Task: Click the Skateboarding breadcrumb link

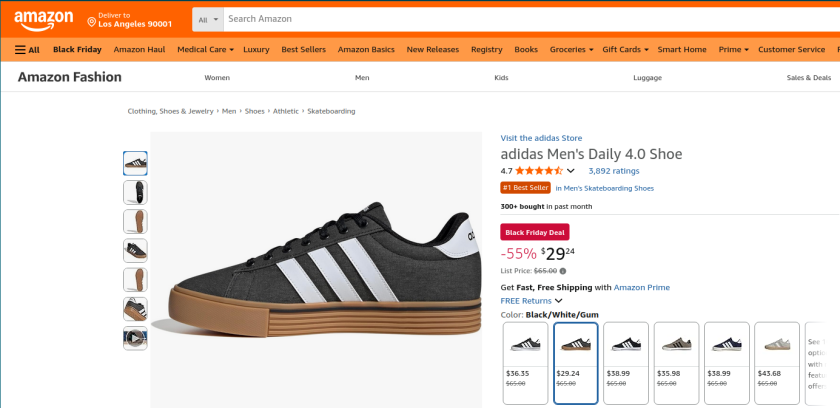Action: coord(331,111)
